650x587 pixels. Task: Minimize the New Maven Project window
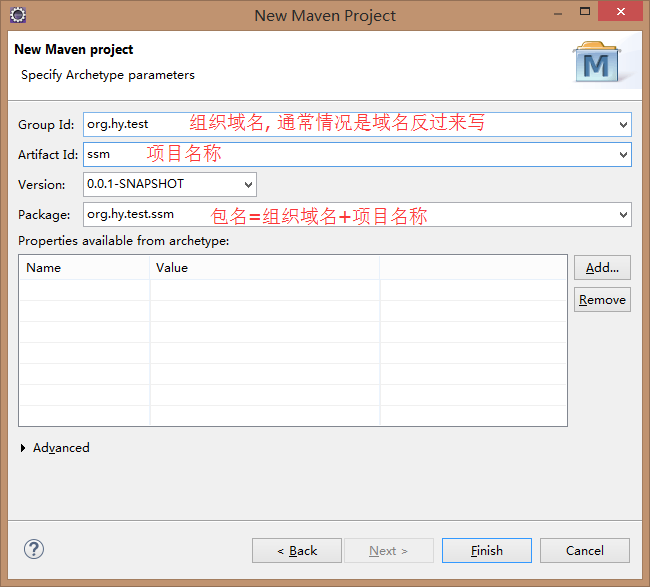tap(558, 12)
